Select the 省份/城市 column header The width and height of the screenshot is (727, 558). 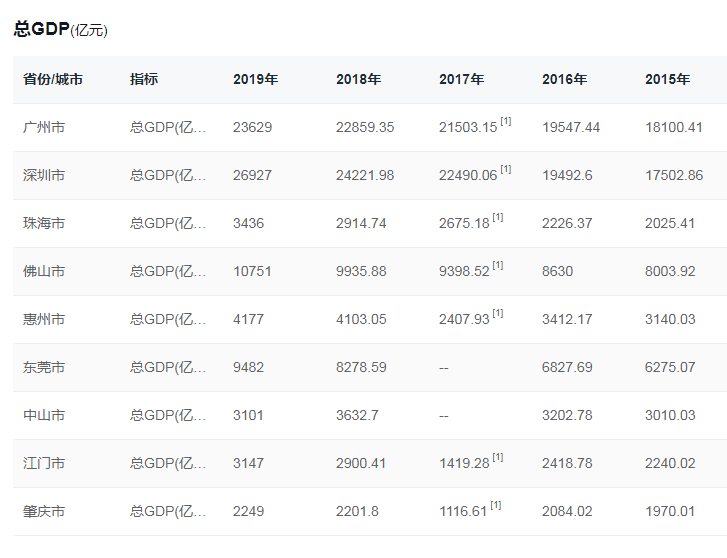[53, 79]
